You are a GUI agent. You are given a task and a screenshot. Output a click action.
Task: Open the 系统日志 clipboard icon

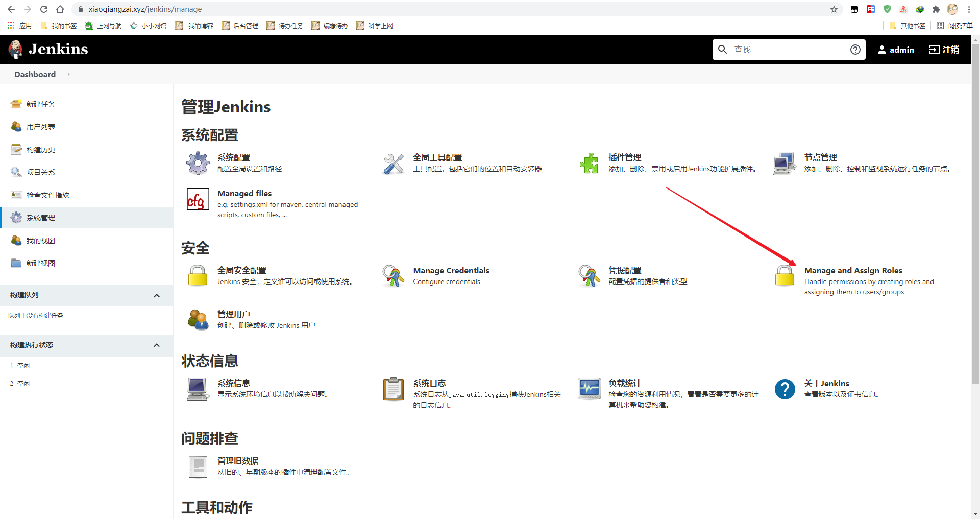(x=394, y=389)
